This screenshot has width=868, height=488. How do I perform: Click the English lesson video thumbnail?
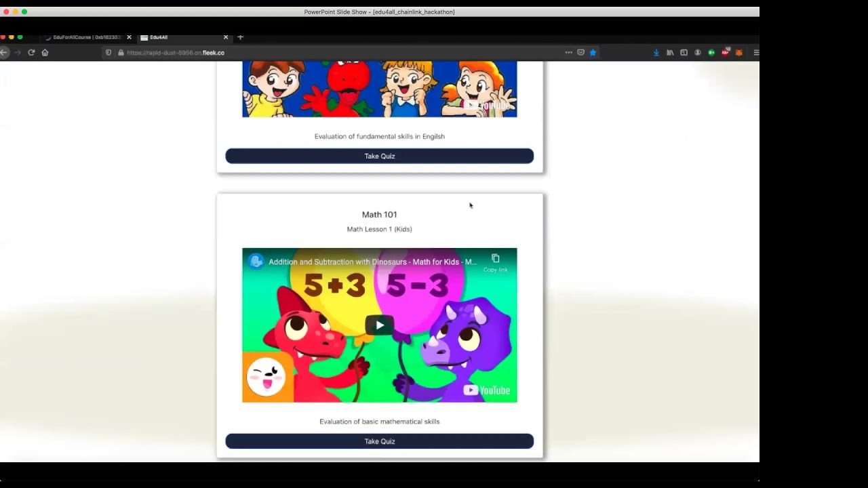click(x=380, y=89)
